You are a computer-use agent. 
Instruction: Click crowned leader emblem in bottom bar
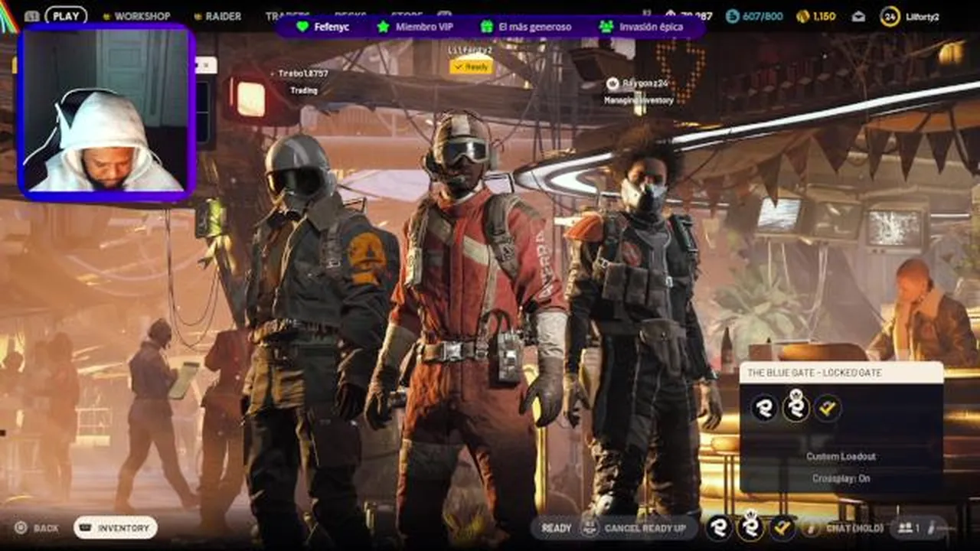[750, 526]
